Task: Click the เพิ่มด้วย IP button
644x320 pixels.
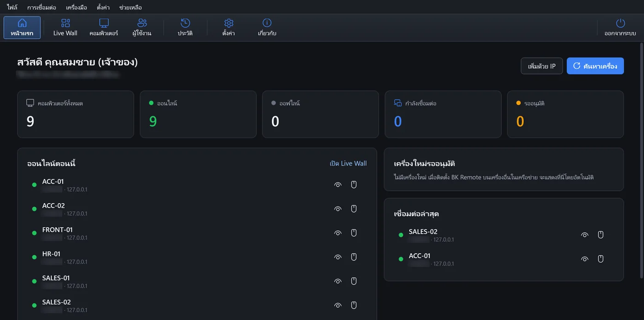Action: tap(542, 66)
